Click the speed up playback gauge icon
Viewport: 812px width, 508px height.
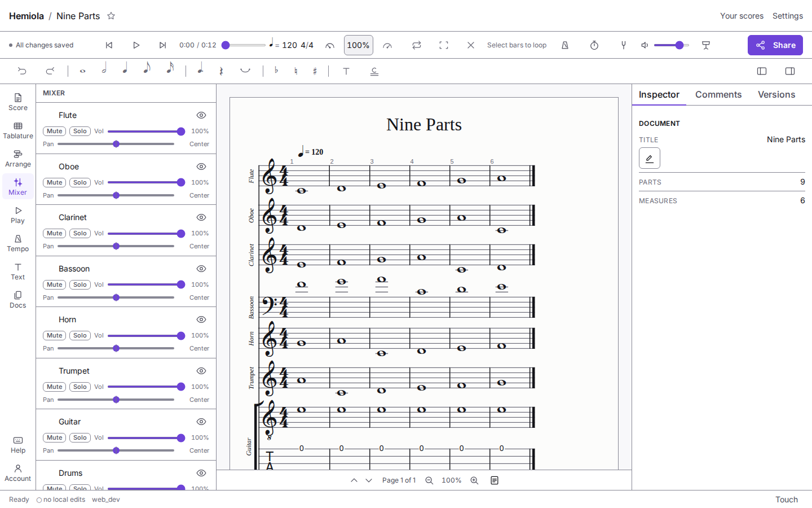[x=387, y=45]
